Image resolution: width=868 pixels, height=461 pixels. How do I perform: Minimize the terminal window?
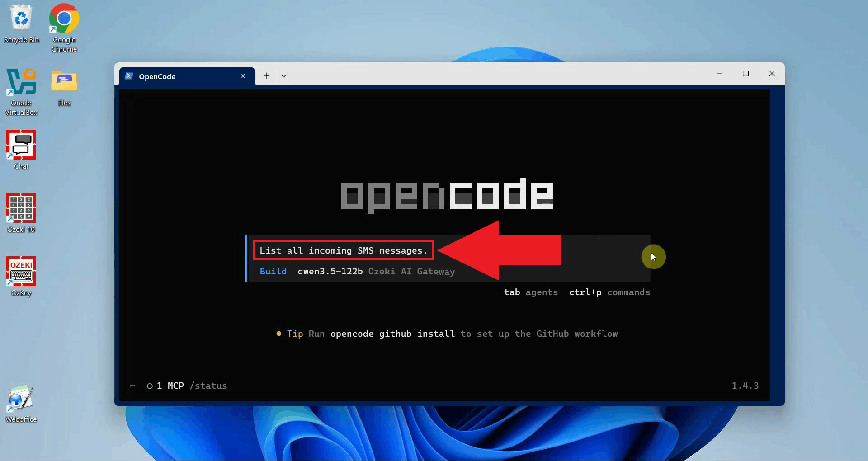pos(719,73)
